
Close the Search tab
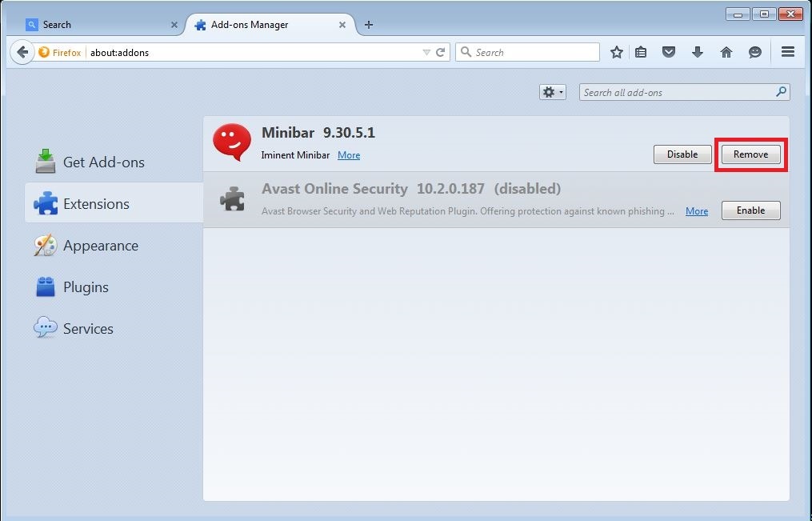pos(174,25)
